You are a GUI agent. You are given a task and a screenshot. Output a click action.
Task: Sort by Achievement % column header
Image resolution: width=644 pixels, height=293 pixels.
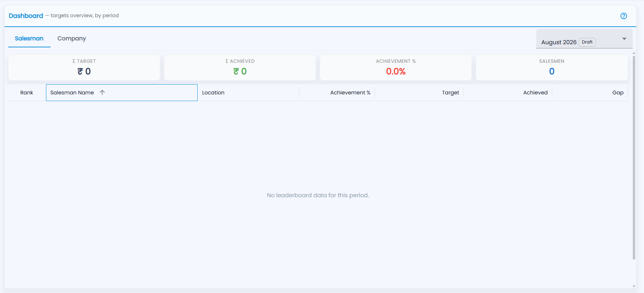point(337,93)
